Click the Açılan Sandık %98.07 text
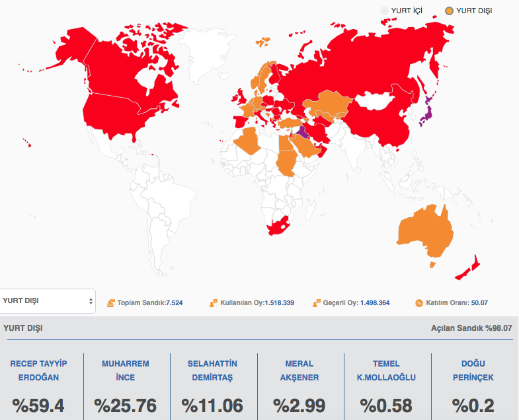This screenshot has height=420, width=519. [x=471, y=328]
